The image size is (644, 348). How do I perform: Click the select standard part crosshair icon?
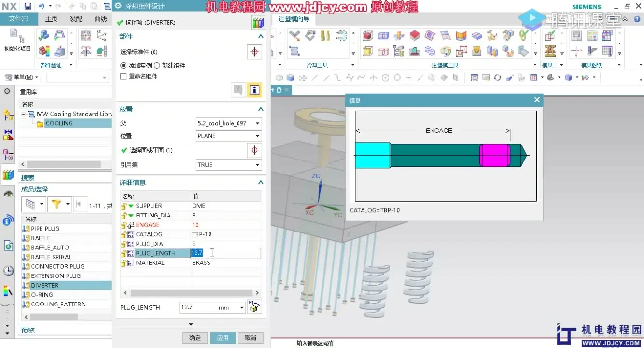click(x=254, y=52)
